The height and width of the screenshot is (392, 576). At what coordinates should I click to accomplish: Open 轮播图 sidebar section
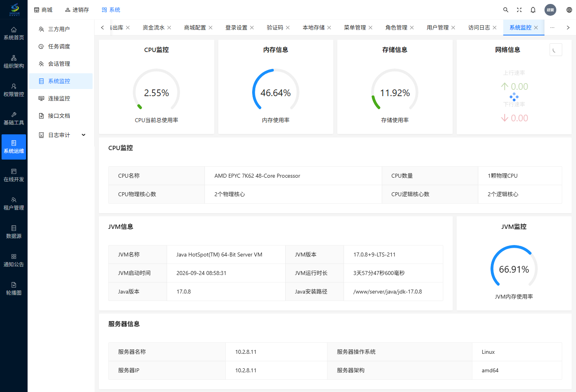click(x=14, y=289)
